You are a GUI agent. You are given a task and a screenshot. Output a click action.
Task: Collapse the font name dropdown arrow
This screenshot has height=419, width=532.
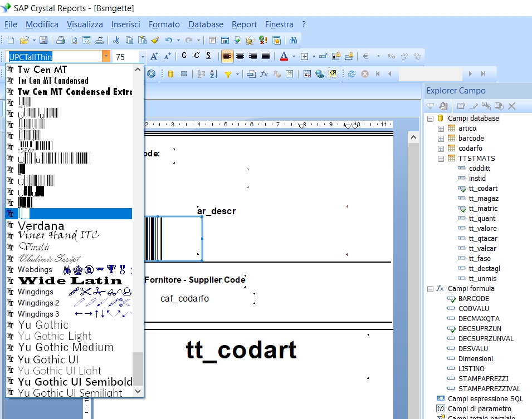pyautogui.click(x=106, y=56)
